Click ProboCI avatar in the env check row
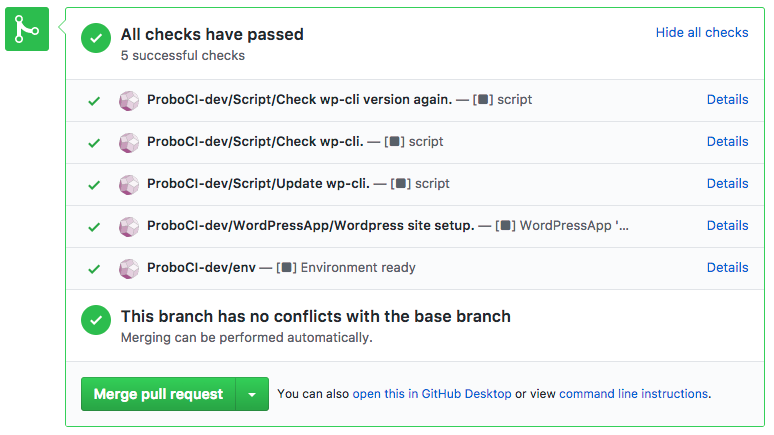This screenshot has width=774, height=435. pyautogui.click(x=129, y=268)
